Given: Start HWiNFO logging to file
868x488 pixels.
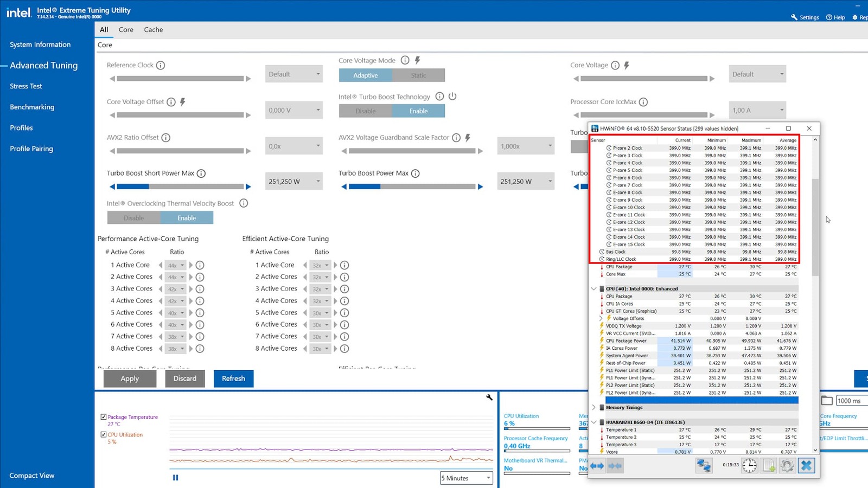Looking at the screenshot, I should [769, 466].
